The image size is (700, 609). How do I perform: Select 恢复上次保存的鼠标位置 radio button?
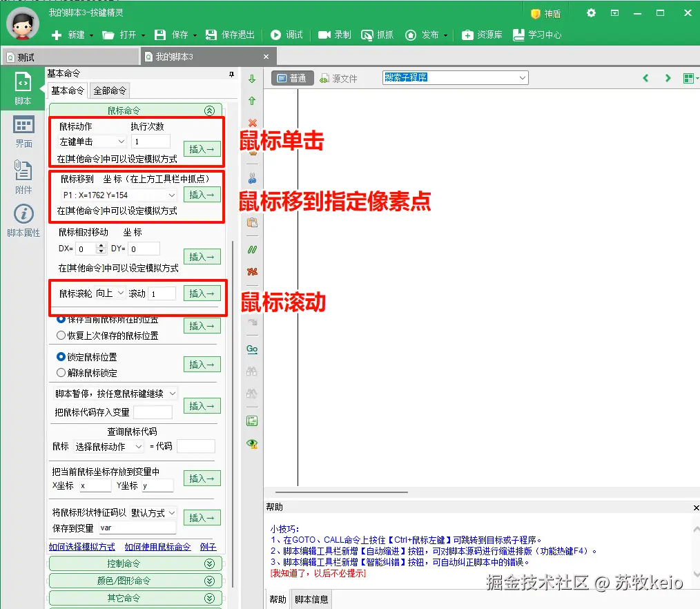click(x=61, y=336)
